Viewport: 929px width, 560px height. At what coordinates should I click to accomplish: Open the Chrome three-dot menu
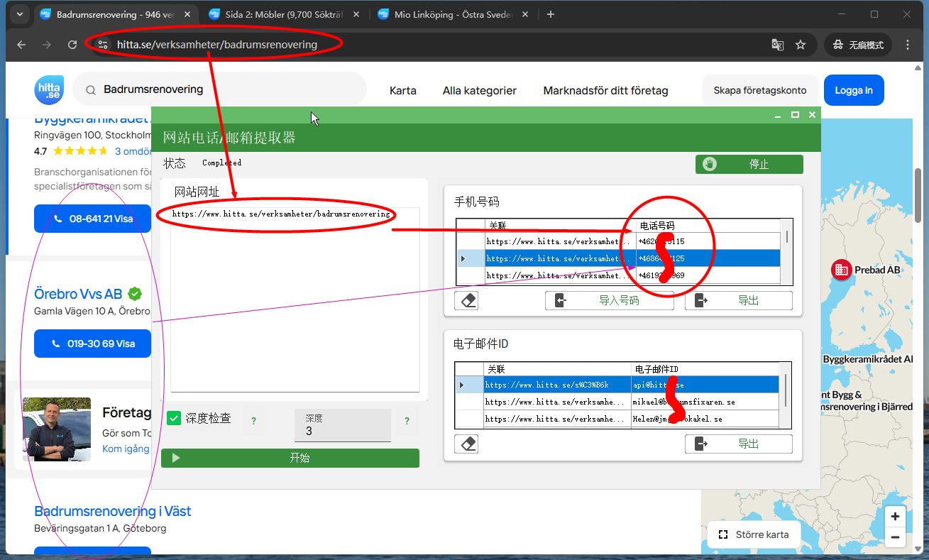[x=908, y=45]
